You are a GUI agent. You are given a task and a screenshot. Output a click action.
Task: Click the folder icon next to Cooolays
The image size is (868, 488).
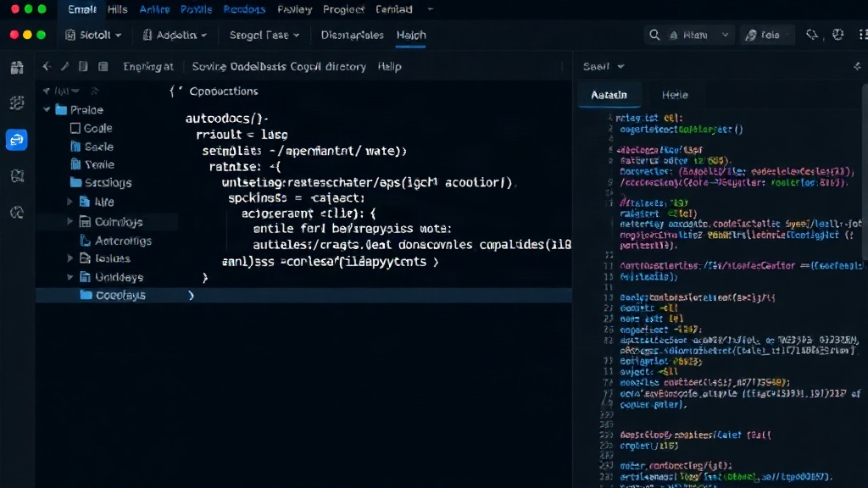point(86,295)
